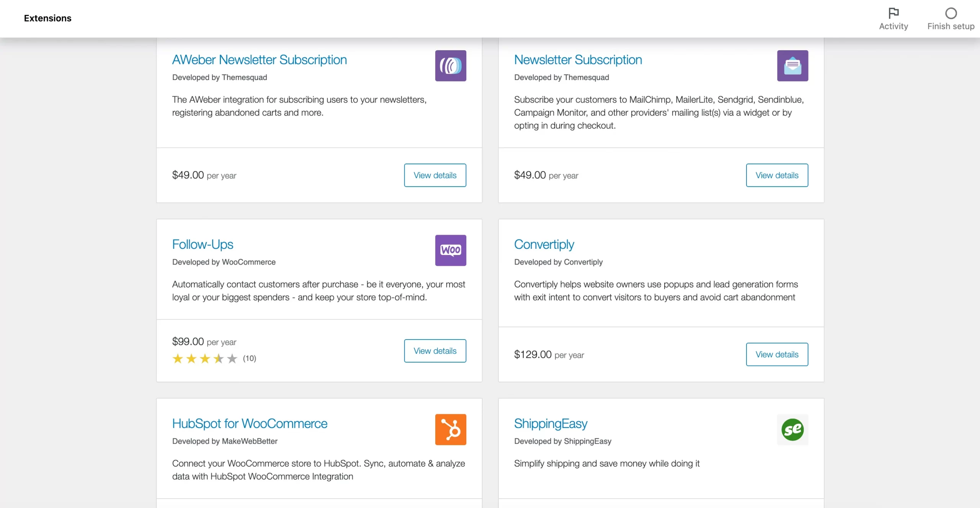The image size is (980, 508).
Task: Click the ShippingEasy green SE icon
Action: (793, 429)
